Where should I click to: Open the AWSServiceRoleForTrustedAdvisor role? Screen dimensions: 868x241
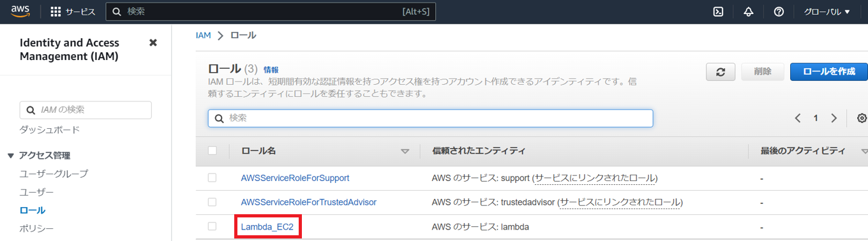point(308,202)
